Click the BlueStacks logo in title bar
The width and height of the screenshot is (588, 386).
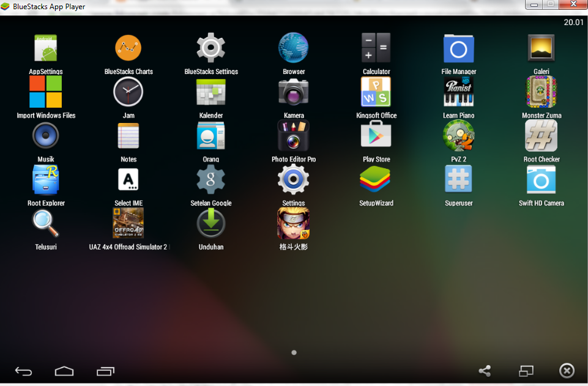6,6
